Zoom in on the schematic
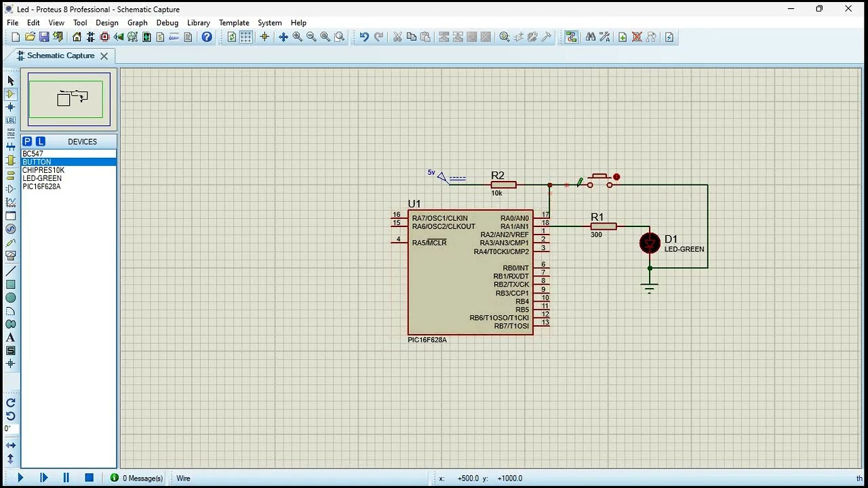Viewport: 868px width, 488px height. [x=297, y=37]
